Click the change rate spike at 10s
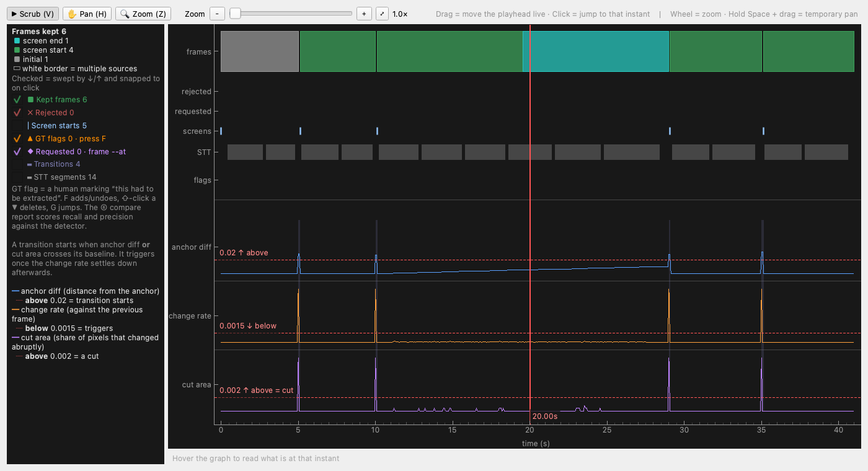Viewport: 868px width, 471px height. pos(376,316)
